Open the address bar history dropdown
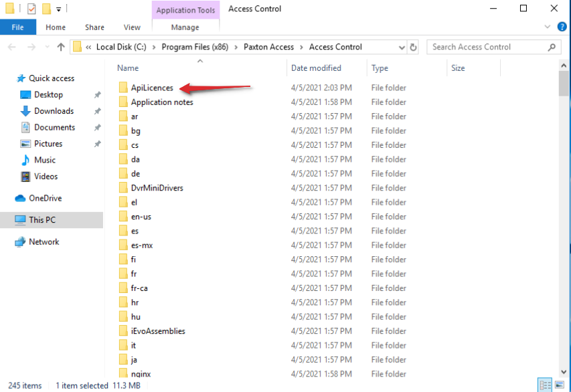571x392 pixels. click(x=402, y=47)
